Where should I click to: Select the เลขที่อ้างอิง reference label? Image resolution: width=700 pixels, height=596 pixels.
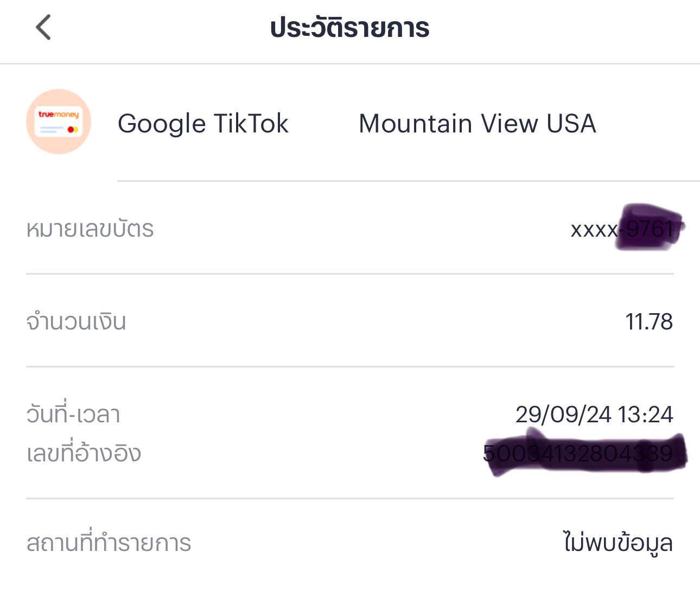[84, 452]
